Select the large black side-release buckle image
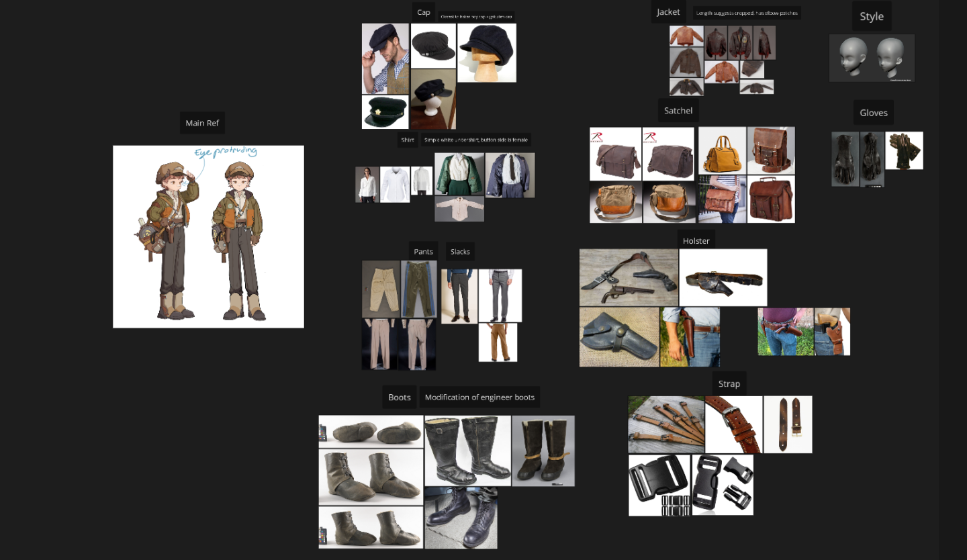 [x=659, y=485]
